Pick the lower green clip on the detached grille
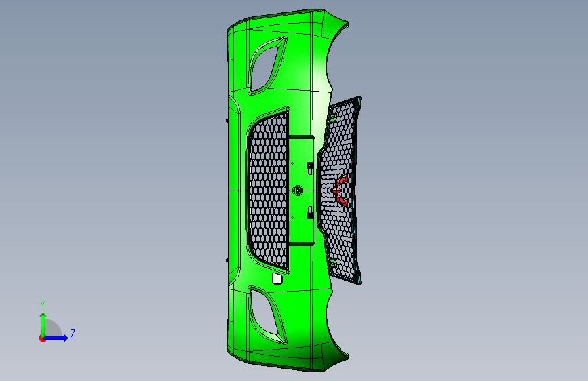 [332, 264]
